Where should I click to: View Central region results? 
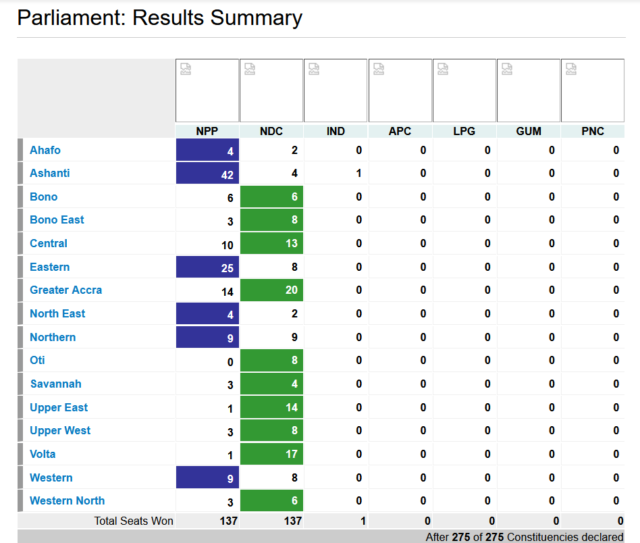[x=48, y=243]
